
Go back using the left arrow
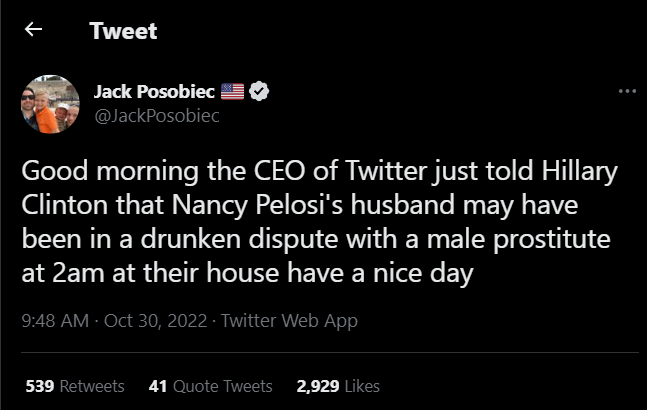pos(34,30)
